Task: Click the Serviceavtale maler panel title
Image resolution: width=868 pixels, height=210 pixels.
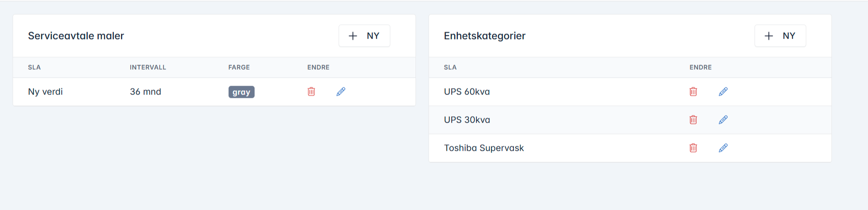Action: coord(76,36)
